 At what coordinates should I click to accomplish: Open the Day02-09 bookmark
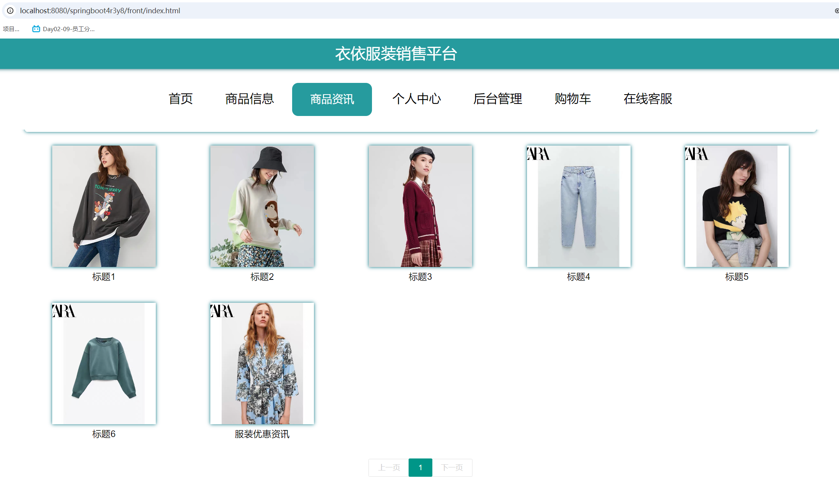[x=63, y=29]
